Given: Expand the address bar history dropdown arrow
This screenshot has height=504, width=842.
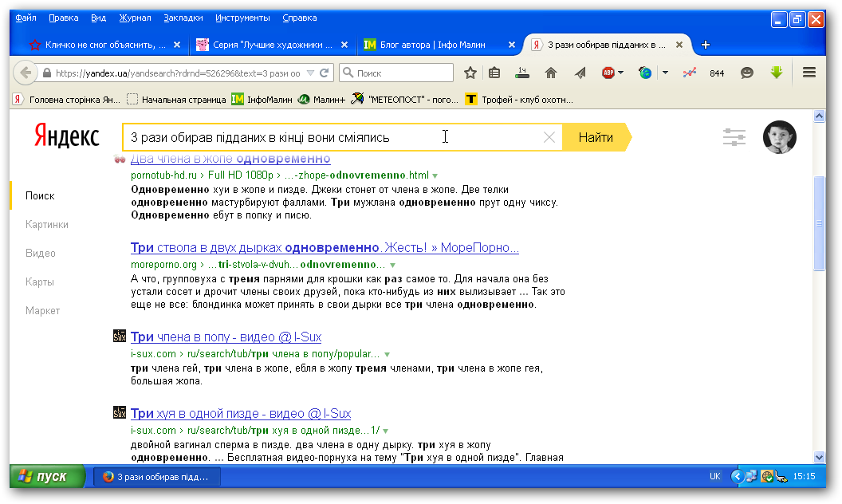Looking at the screenshot, I should (310, 73).
